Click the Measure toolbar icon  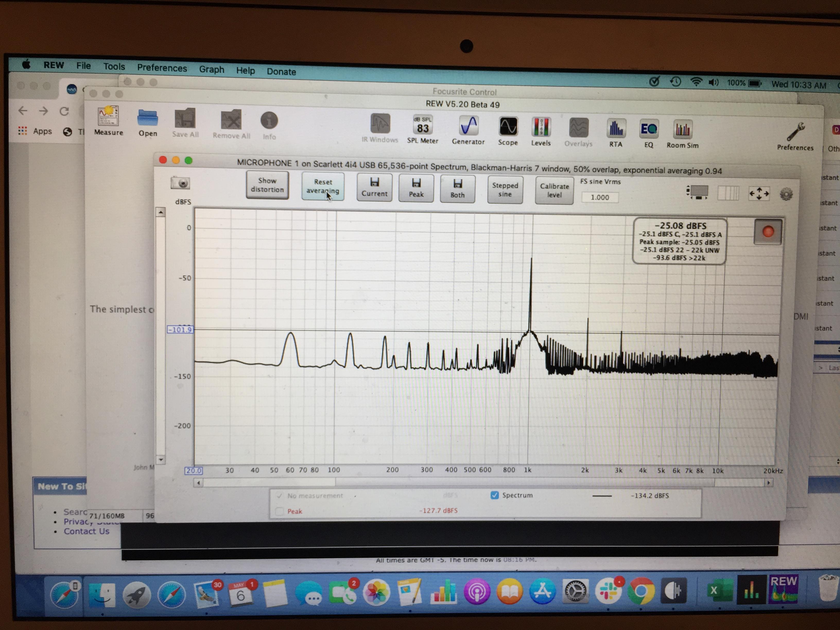pos(109,121)
